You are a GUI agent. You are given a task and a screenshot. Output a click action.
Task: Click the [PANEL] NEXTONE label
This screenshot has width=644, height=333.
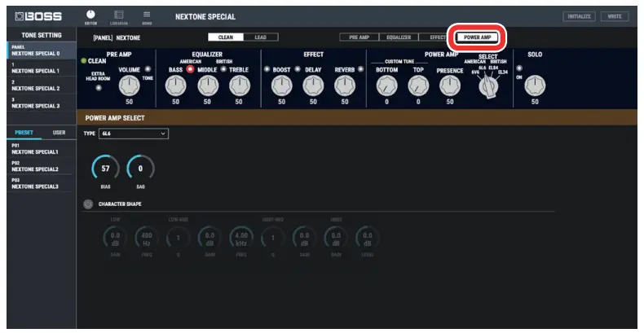[117, 37]
